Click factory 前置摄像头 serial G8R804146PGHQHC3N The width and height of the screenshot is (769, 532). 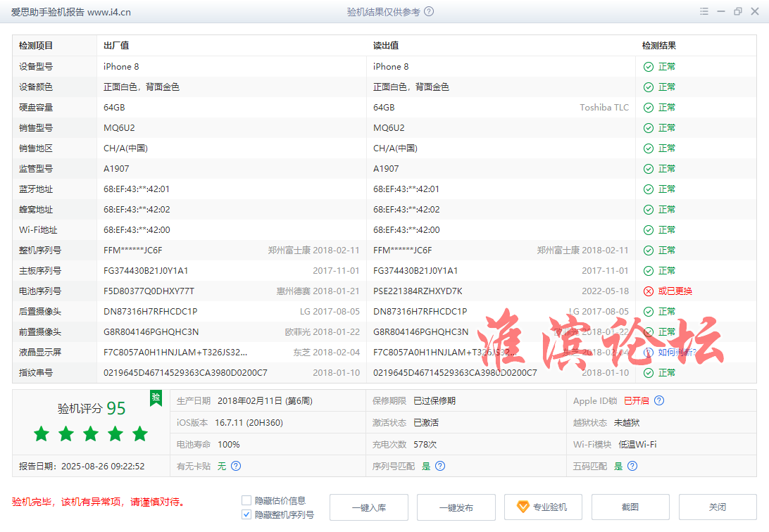(151, 331)
